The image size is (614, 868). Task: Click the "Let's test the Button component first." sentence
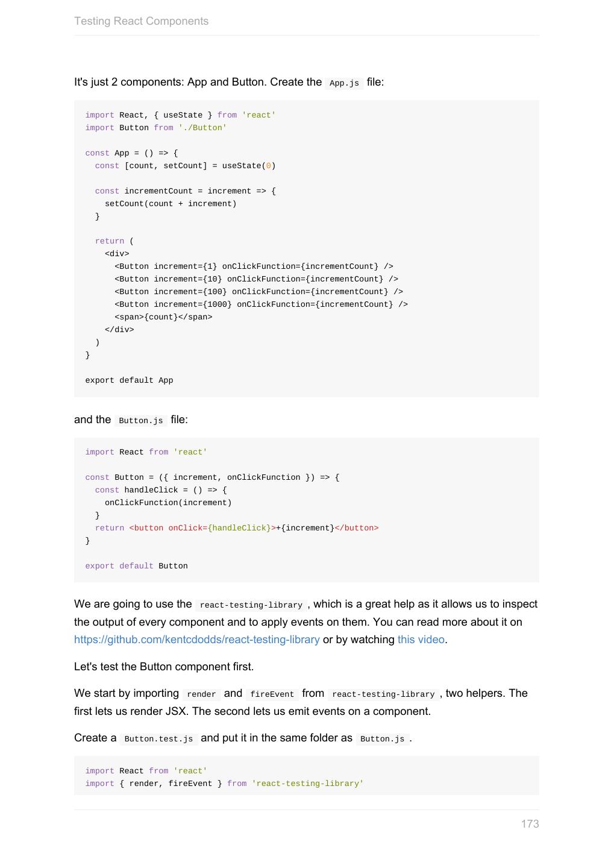pos(164,667)
